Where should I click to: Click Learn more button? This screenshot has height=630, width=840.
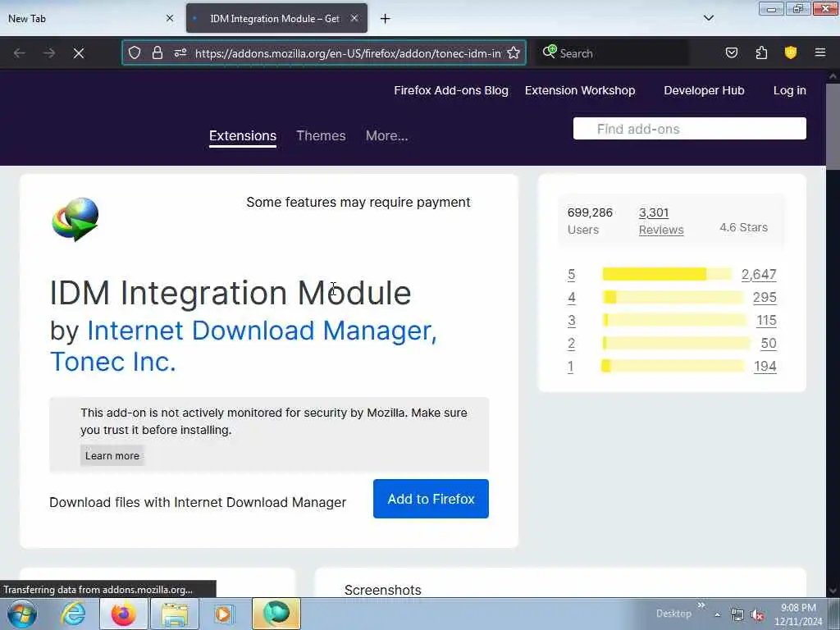[x=112, y=456]
